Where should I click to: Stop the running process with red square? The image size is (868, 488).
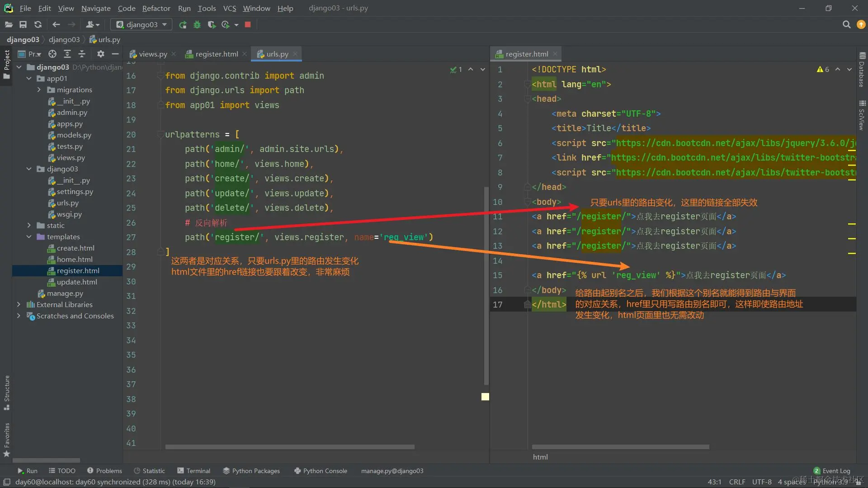coord(248,25)
